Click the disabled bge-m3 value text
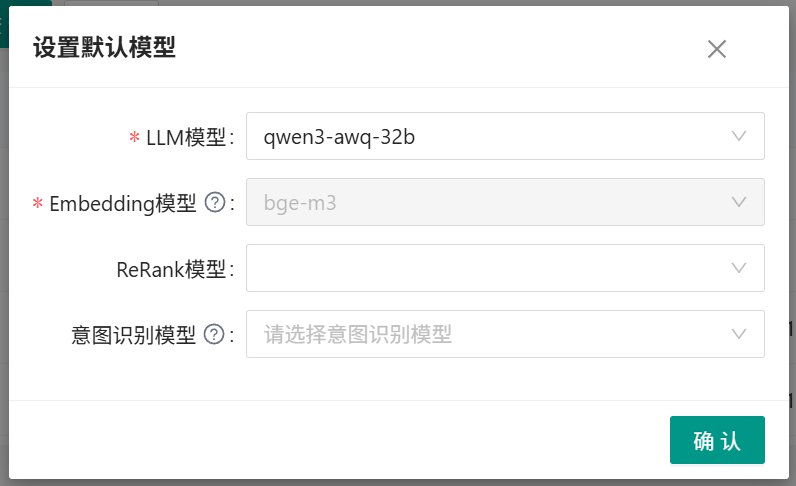Viewport: 796px width, 486px height. click(299, 203)
